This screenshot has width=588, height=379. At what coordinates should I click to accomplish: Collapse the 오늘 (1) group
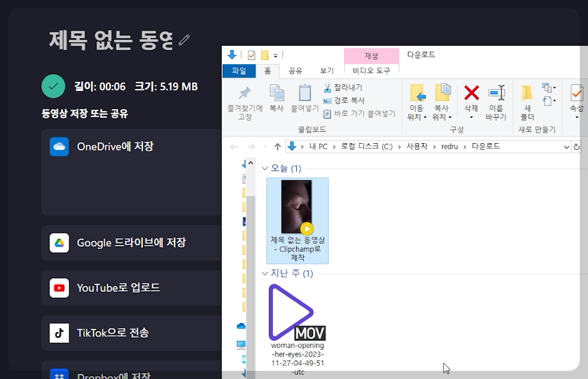pyautogui.click(x=265, y=168)
